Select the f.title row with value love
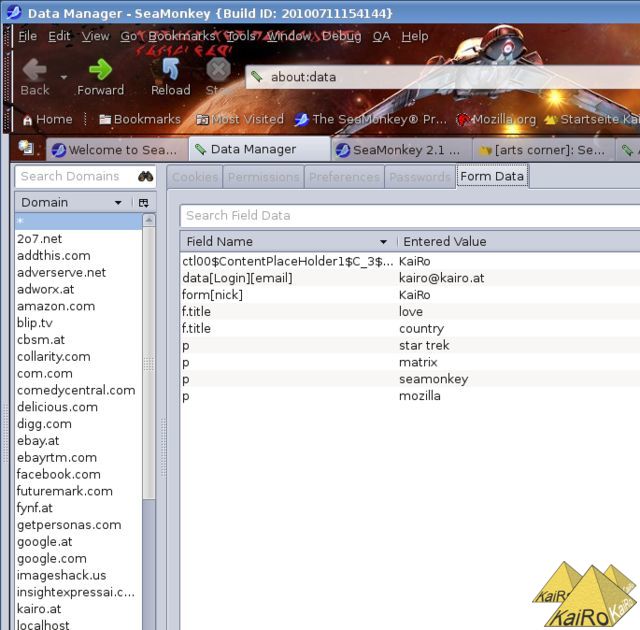 [410, 312]
